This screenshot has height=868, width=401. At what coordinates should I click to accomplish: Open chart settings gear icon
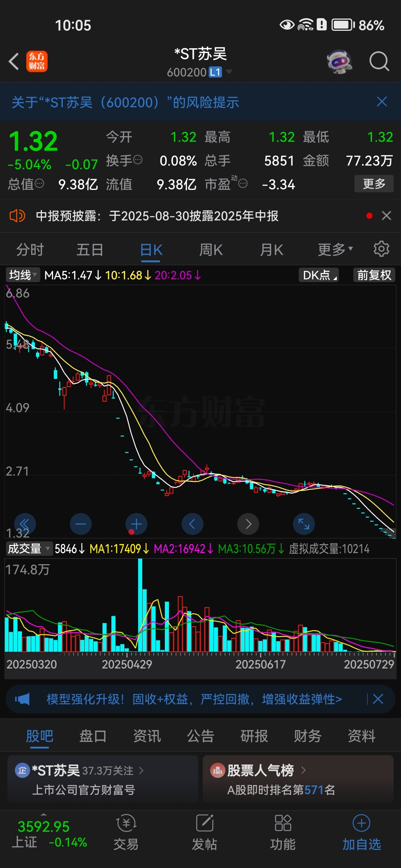pyautogui.click(x=381, y=249)
